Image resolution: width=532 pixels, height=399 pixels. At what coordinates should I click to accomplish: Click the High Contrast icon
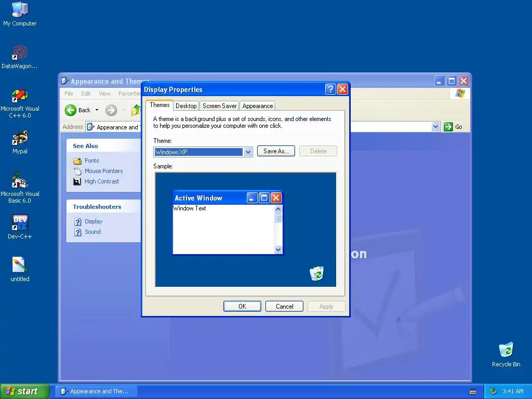pyautogui.click(x=77, y=181)
